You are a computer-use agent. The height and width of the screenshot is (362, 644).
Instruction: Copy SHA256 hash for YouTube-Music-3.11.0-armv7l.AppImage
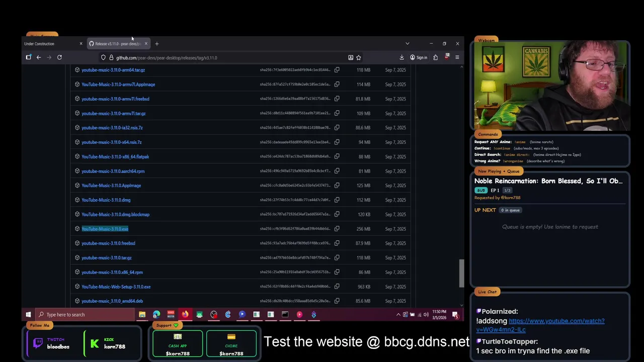point(337,84)
